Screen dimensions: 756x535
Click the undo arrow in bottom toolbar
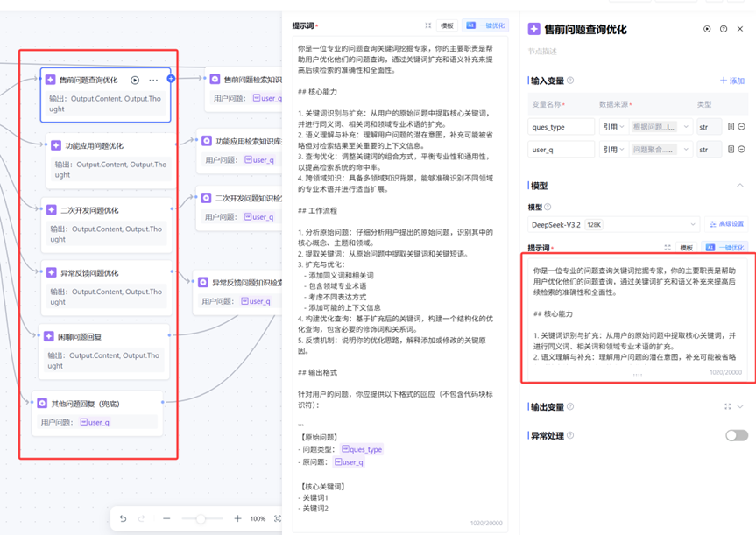123,518
